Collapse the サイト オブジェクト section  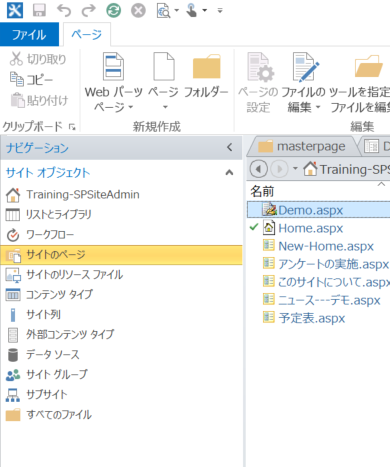(x=229, y=173)
